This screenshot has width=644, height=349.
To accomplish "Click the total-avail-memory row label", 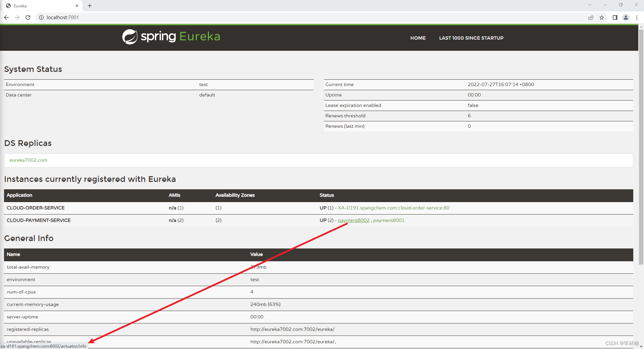I will pyautogui.click(x=28, y=267).
